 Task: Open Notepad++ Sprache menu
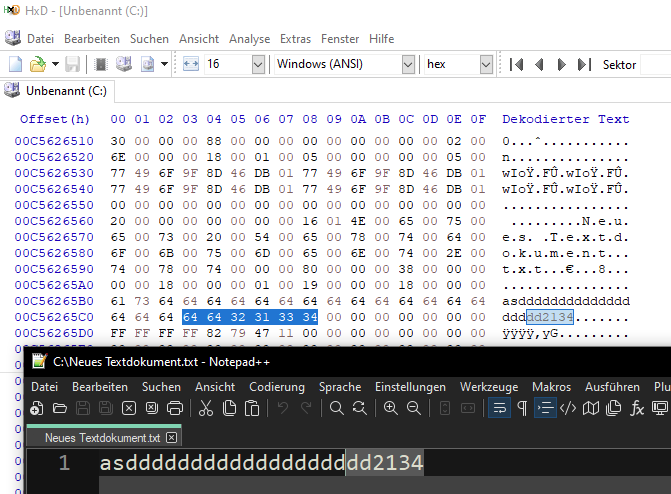coord(340,387)
